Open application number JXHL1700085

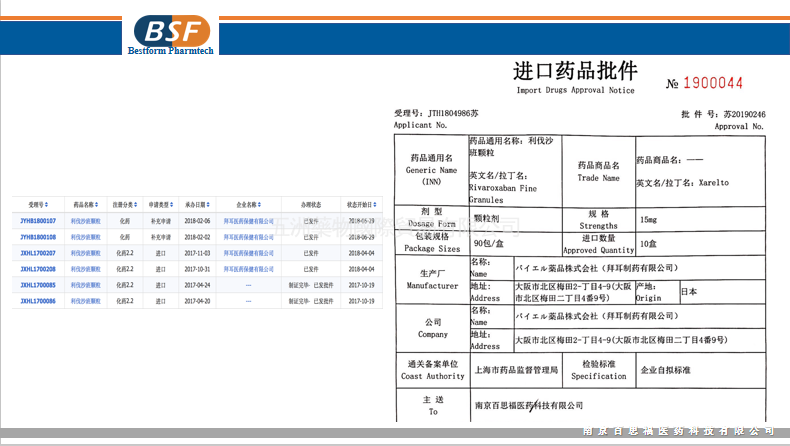click(38, 285)
